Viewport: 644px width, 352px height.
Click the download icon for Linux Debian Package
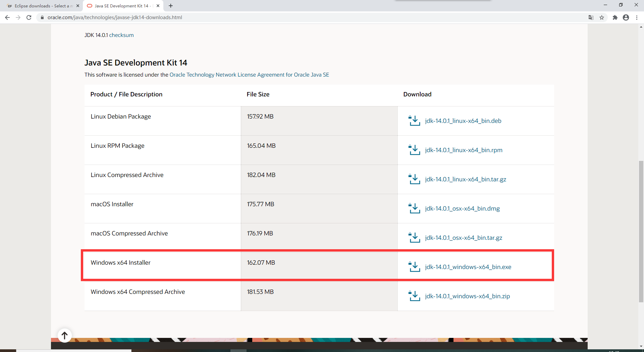[415, 121]
